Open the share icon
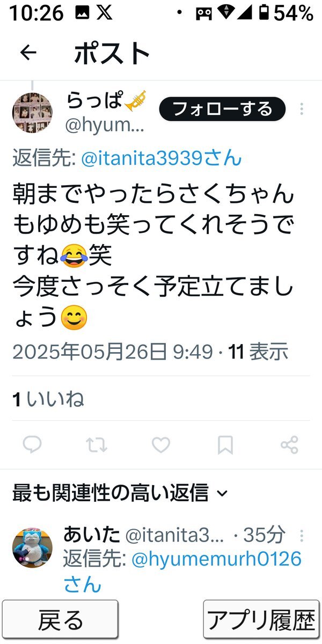Image resolution: width=322 pixels, height=644 pixels. (289, 444)
